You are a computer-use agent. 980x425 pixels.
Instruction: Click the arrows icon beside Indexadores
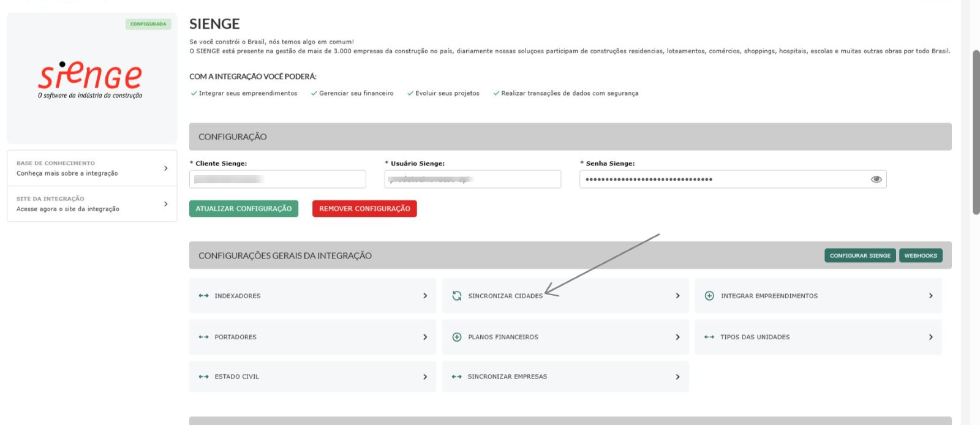point(203,296)
